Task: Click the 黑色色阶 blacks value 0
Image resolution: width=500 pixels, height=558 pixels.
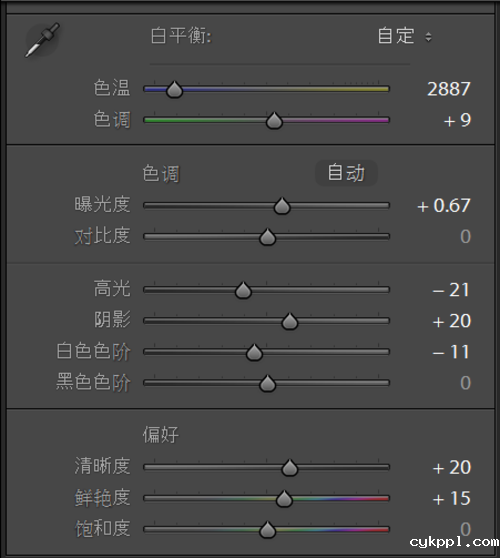Action: coord(465,383)
